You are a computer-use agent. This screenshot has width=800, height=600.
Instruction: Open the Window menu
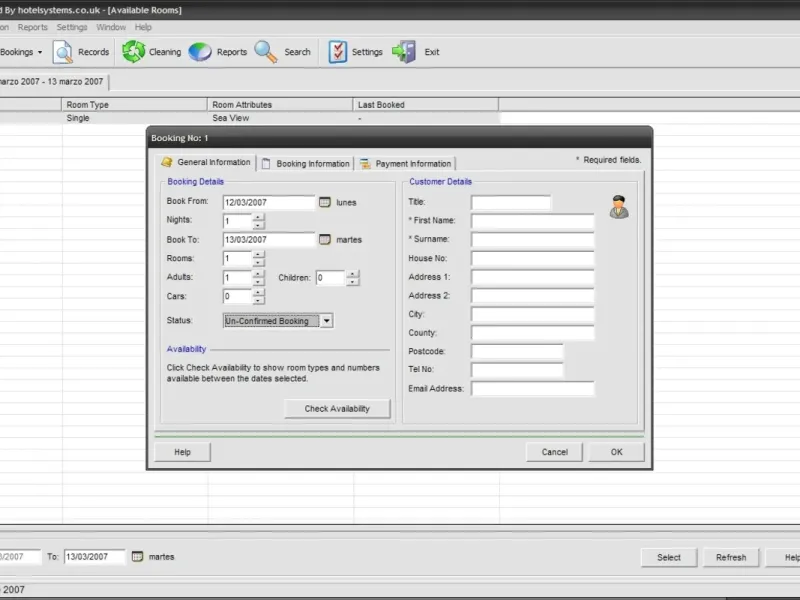pyautogui.click(x=111, y=27)
